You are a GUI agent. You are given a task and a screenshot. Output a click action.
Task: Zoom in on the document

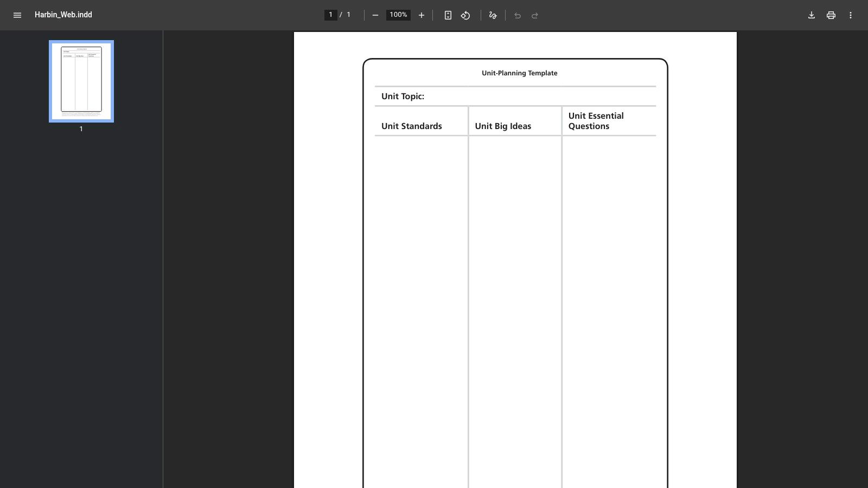click(422, 15)
